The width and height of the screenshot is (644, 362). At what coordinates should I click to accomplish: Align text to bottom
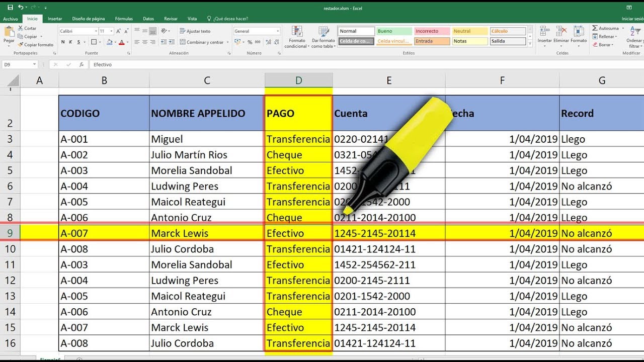pos(152,31)
